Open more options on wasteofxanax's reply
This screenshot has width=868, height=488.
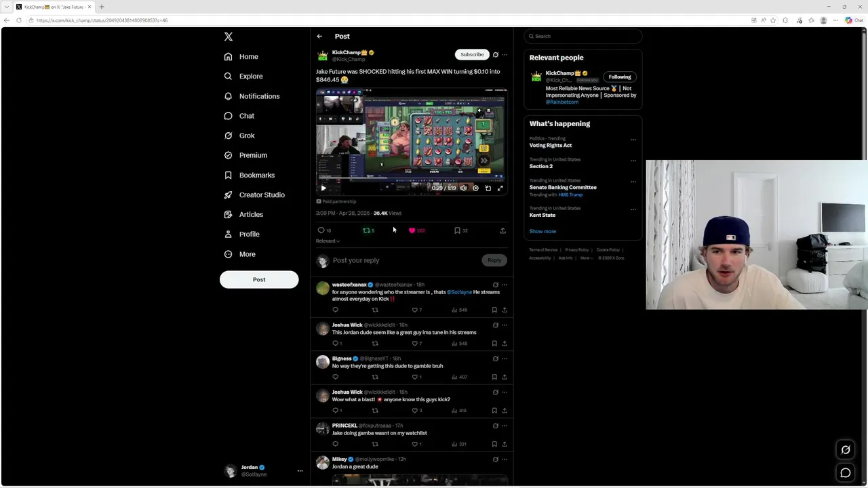click(x=504, y=285)
